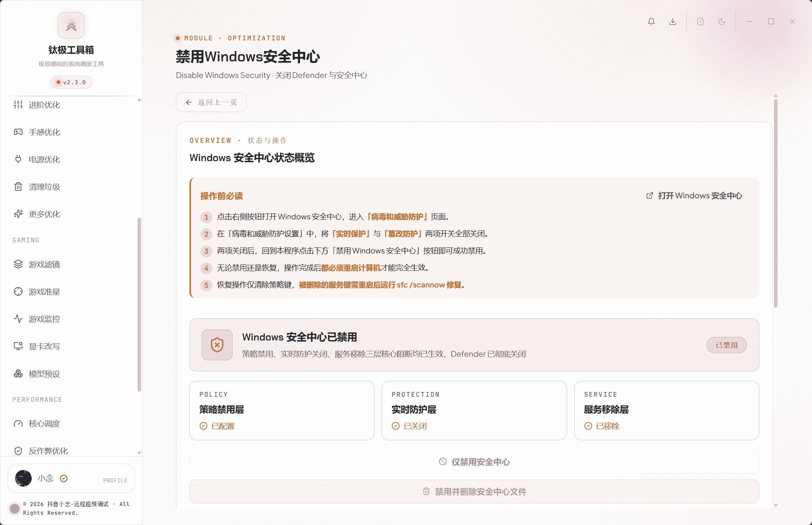This screenshot has width=812, height=525.
Task: Open the 小念 profile card
Action: (71, 478)
